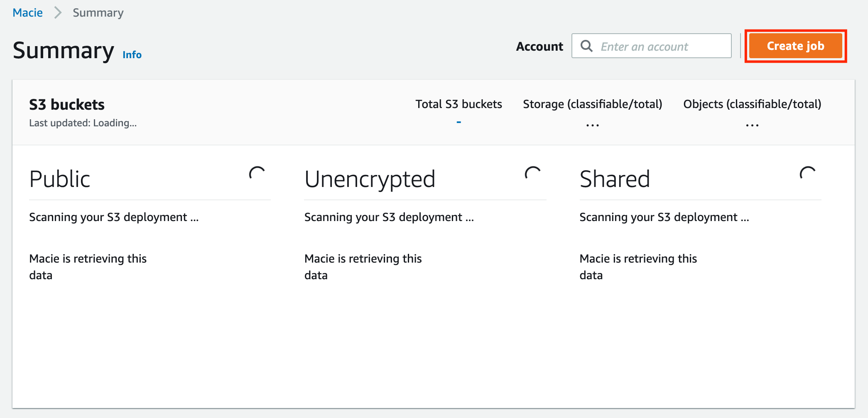The image size is (868, 418).
Task: Click the Storage (classifiable/total) label
Action: [593, 104]
